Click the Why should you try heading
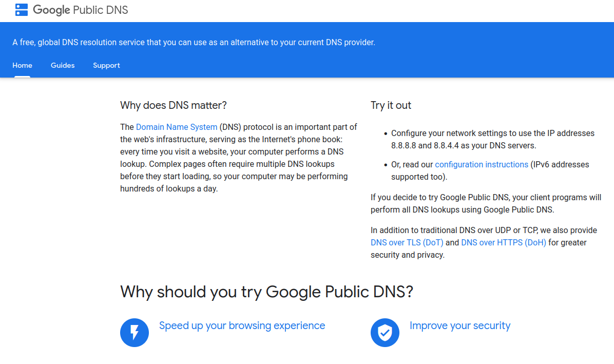 point(266,292)
